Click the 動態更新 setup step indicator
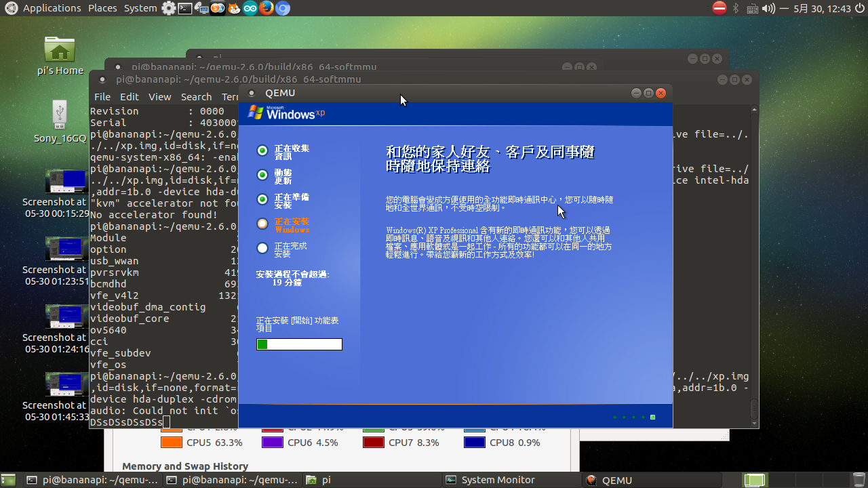 [262, 175]
